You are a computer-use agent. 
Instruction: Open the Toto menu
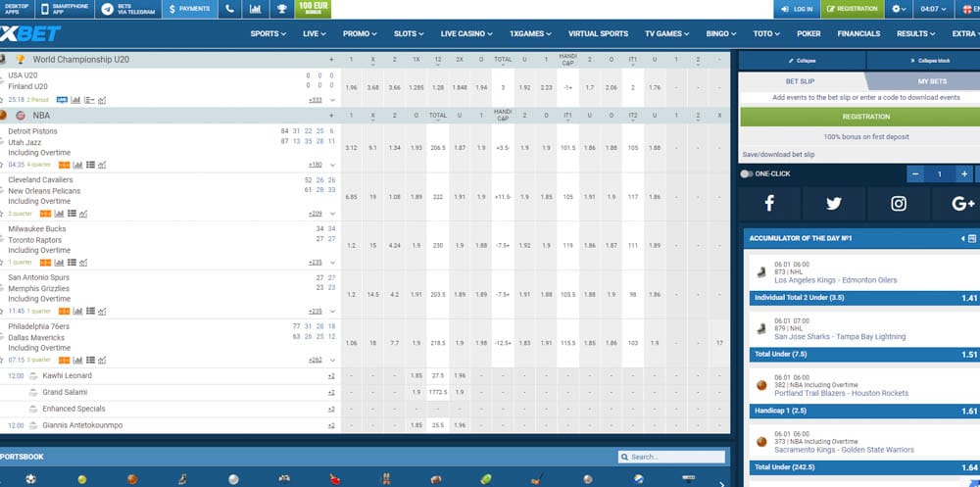[x=767, y=33]
